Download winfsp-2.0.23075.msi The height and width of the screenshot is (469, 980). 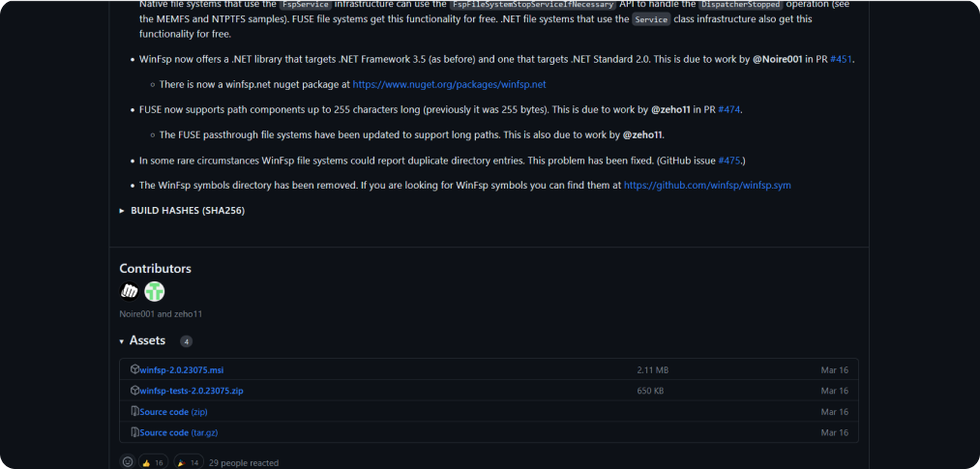[x=182, y=370]
